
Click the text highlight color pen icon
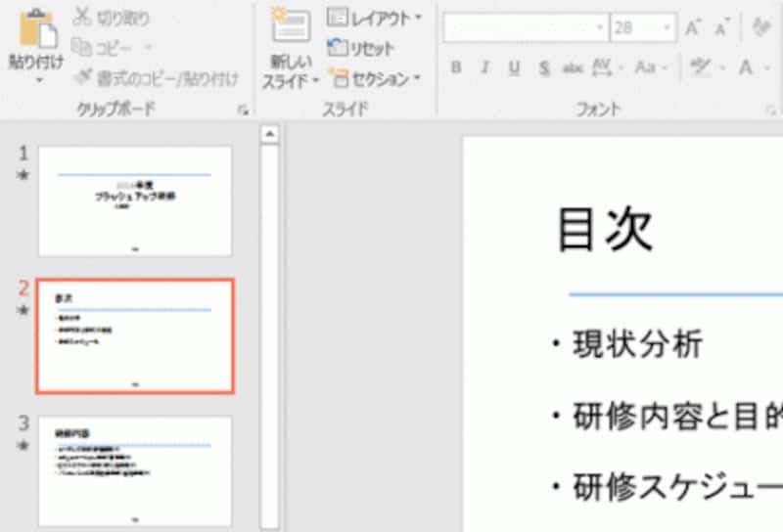(x=700, y=67)
